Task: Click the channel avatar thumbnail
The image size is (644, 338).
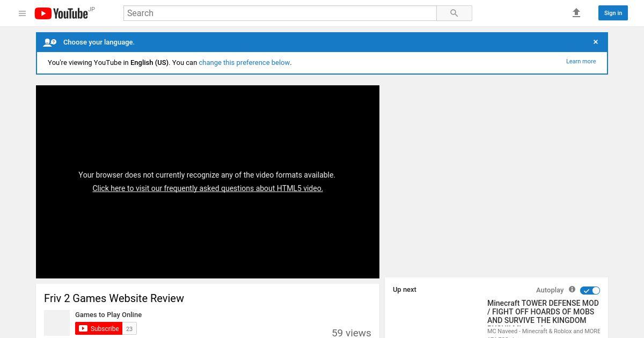Action: (57, 323)
